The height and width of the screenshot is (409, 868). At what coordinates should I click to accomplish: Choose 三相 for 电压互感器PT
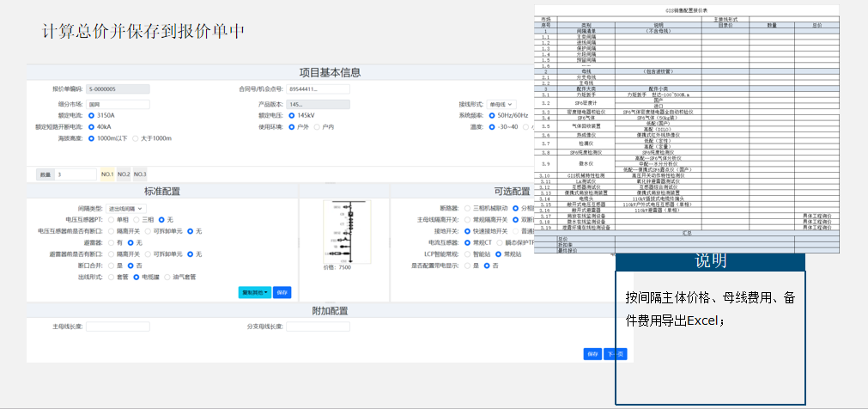[x=137, y=220]
